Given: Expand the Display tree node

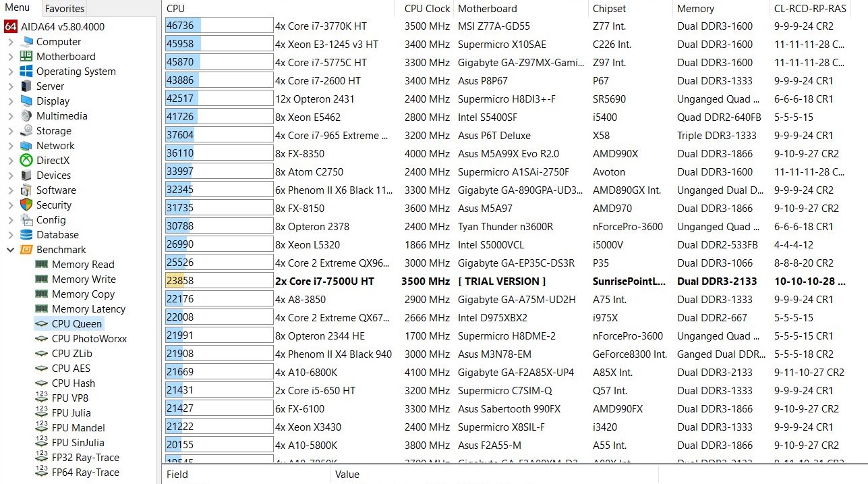Looking at the screenshot, I should (10, 101).
